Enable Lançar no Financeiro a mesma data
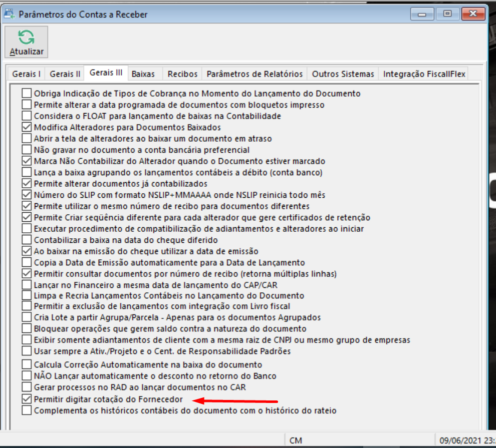Image resolution: width=496 pixels, height=448 pixels. pos(27,285)
